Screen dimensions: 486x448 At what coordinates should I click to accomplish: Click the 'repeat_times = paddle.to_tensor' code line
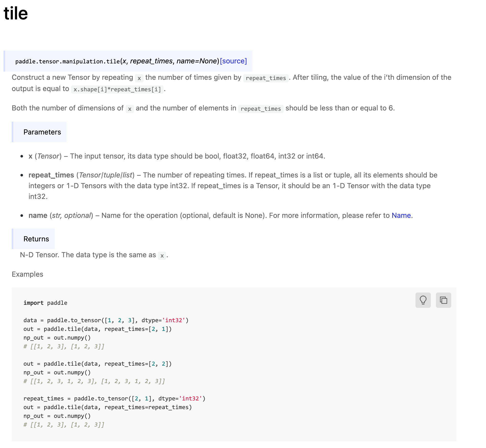click(114, 398)
